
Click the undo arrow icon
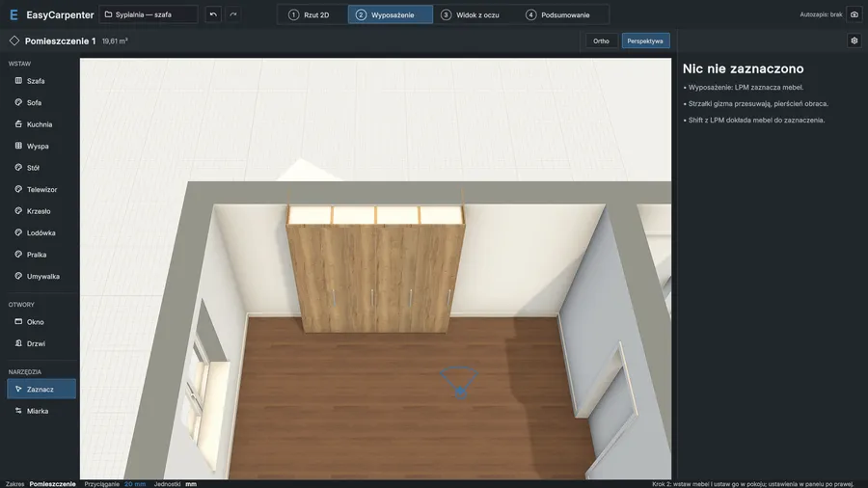click(x=213, y=14)
